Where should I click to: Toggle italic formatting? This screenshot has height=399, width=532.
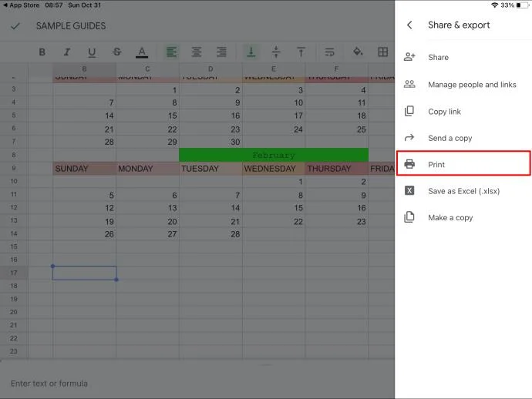click(67, 52)
